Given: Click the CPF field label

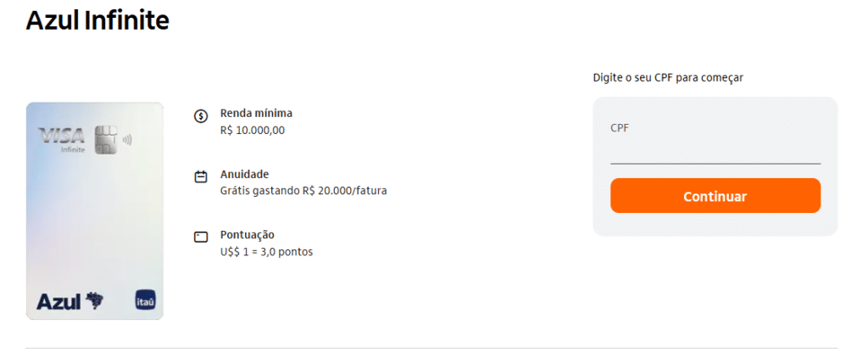Looking at the screenshot, I should point(620,128).
